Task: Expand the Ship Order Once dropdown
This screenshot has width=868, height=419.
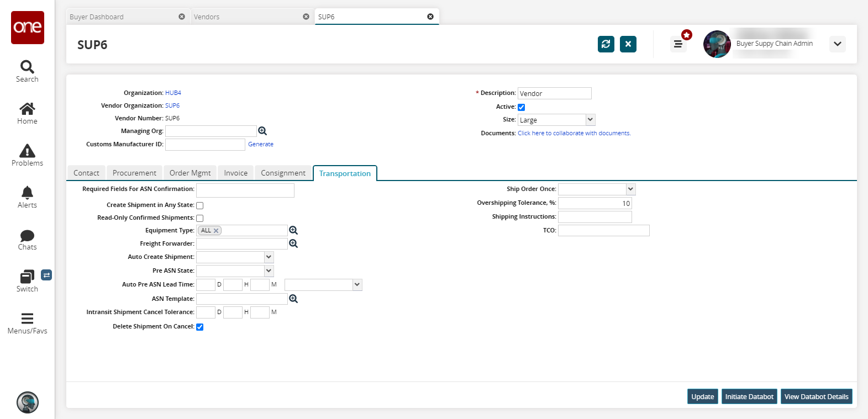Action: pyautogui.click(x=630, y=189)
